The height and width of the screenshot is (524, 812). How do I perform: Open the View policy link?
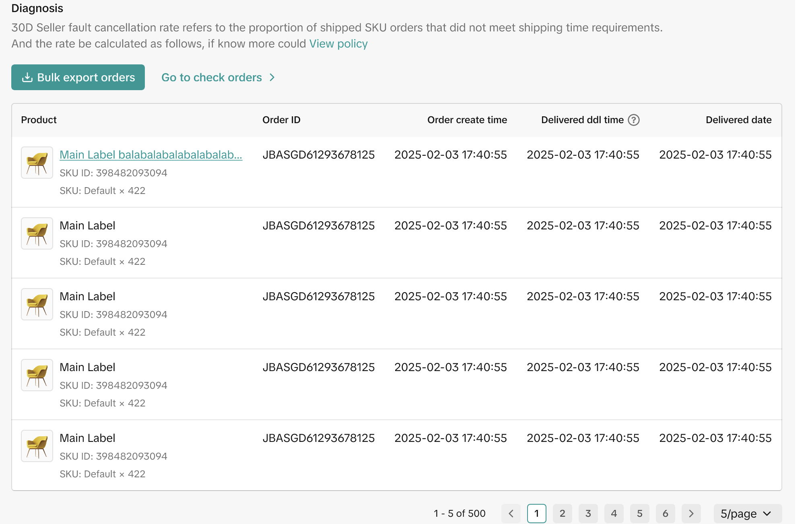[x=338, y=43]
